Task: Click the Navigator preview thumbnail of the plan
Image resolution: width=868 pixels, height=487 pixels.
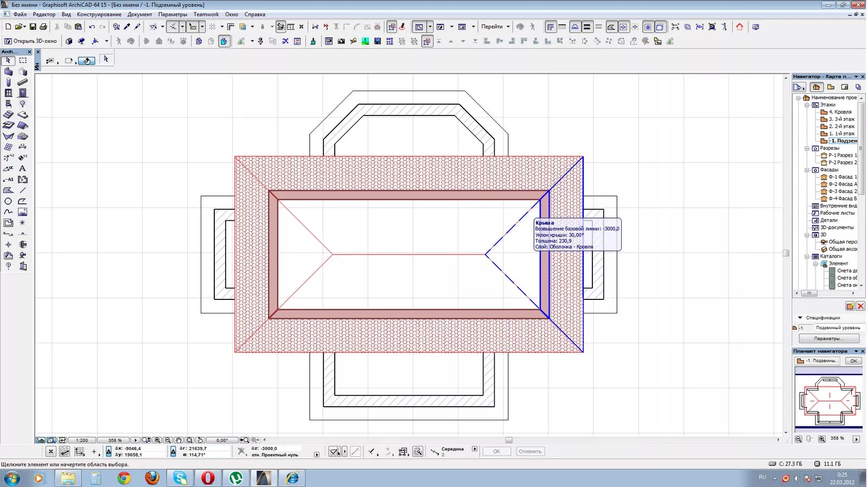Action: click(x=828, y=401)
